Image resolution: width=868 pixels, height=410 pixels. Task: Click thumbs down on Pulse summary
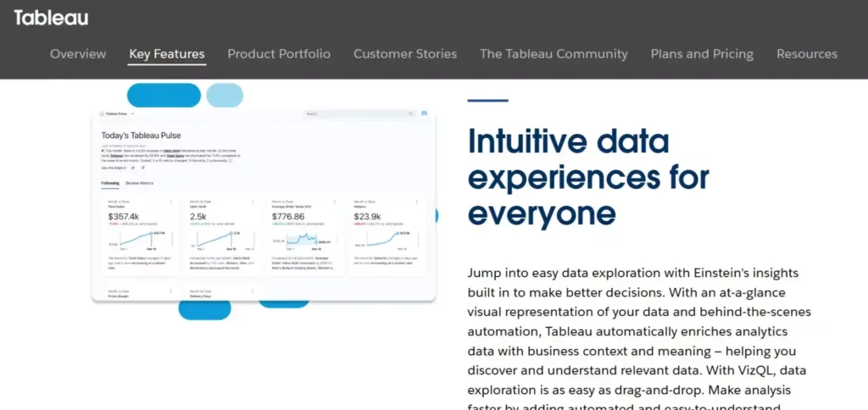click(x=142, y=168)
